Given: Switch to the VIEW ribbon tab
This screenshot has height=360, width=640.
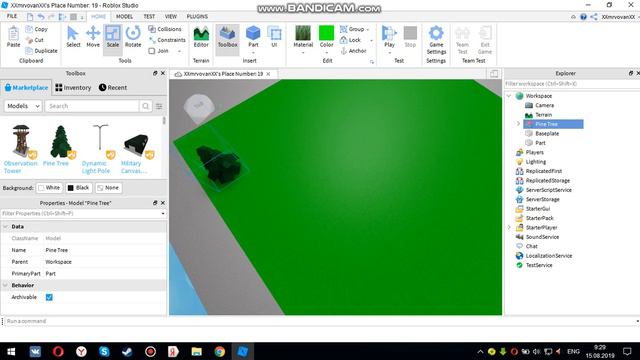Looking at the screenshot, I should (171, 16).
